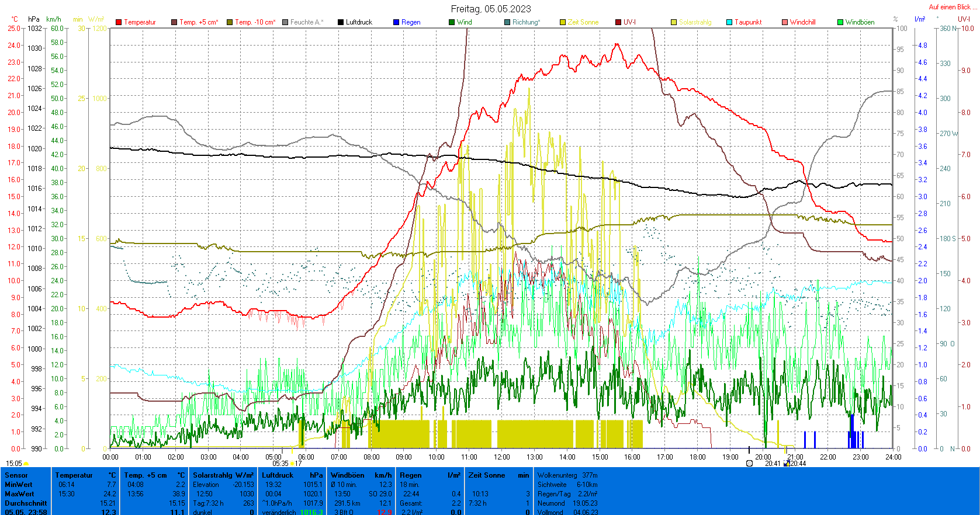Click the black Luftdruck legend square

coord(341,22)
